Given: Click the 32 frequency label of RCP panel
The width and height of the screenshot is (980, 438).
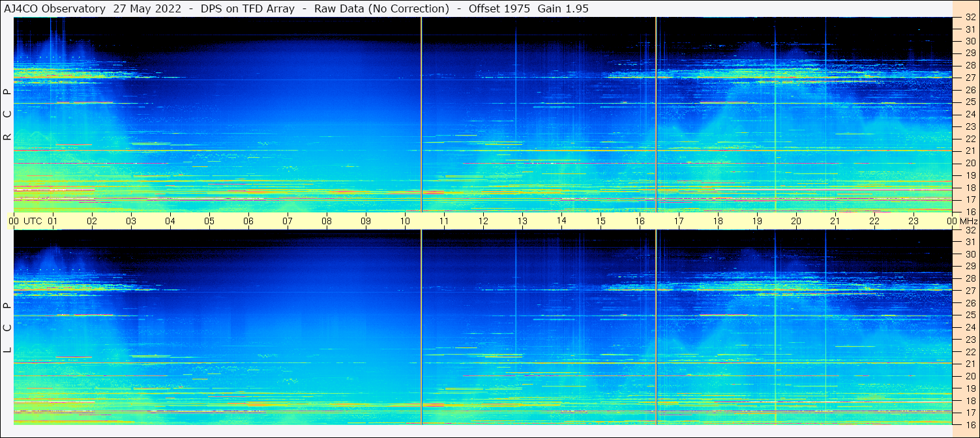Looking at the screenshot, I should click(x=970, y=18).
